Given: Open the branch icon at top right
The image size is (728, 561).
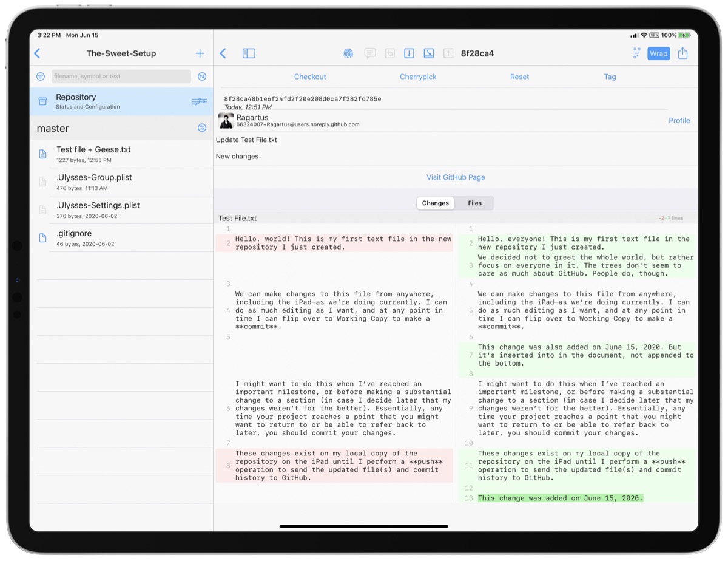Looking at the screenshot, I should 636,53.
